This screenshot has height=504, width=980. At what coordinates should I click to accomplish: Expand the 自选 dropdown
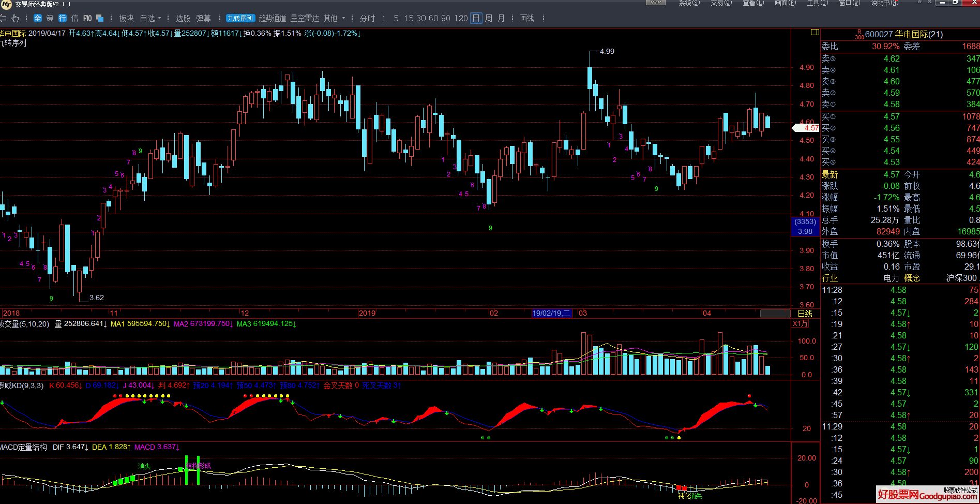click(150, 18)
